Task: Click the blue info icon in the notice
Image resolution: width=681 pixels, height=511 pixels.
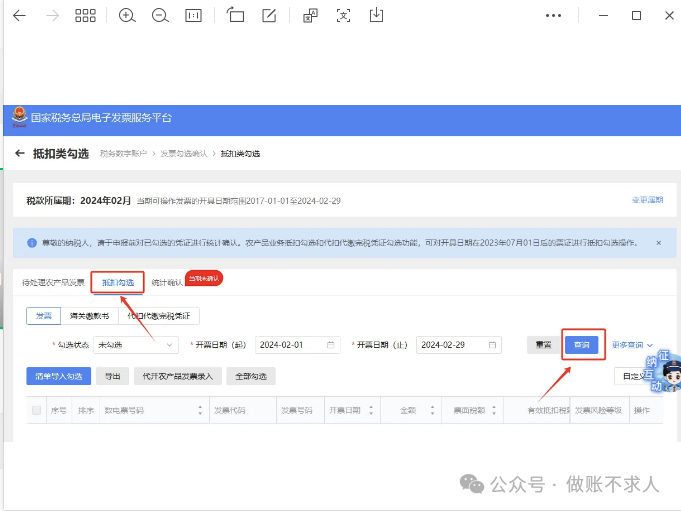Action: tap(32, 243)
